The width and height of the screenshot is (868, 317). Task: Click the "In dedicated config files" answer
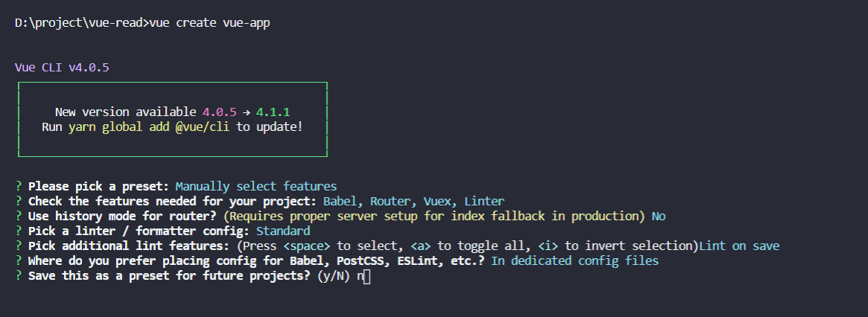(x=575, y=260)
